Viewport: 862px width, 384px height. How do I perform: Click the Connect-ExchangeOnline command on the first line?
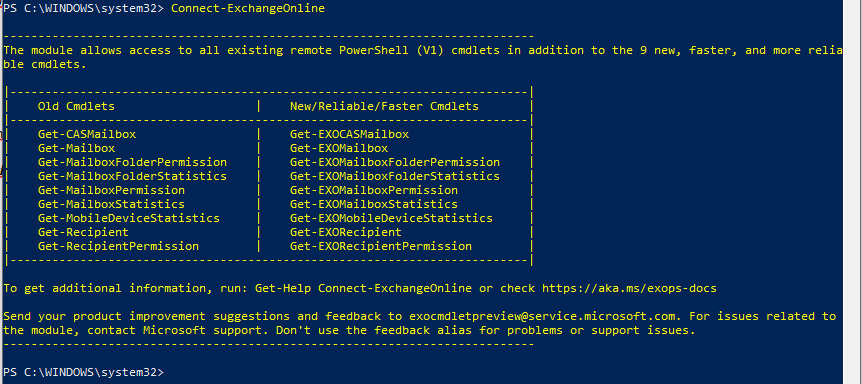[248, 8]
